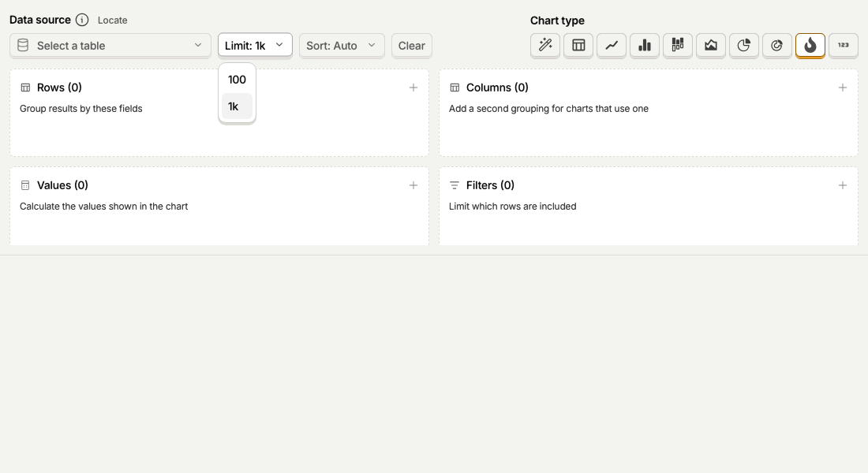Collapse the Limit: 1k dropdown
This screenshot has height=473, width=868.
[255, 46]
